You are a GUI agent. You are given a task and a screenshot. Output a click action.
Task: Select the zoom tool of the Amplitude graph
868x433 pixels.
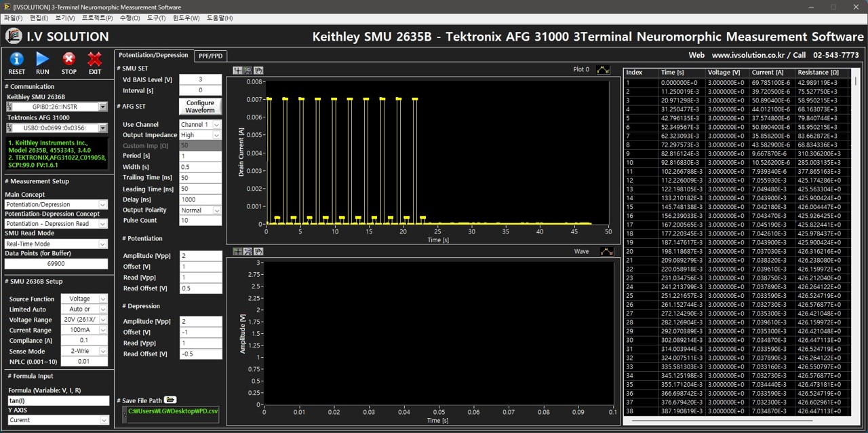click(x=248, y=251)
